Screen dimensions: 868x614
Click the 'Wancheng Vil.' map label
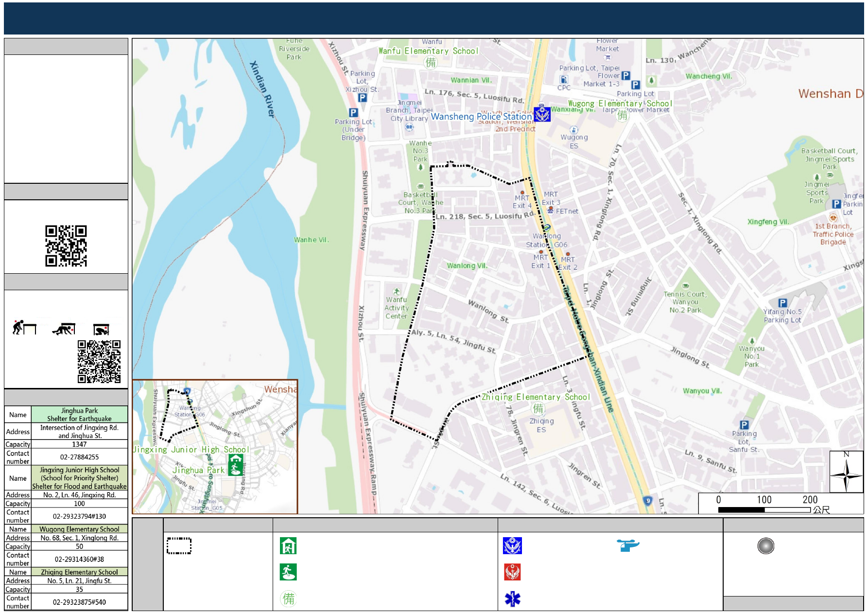coord(709,76)
